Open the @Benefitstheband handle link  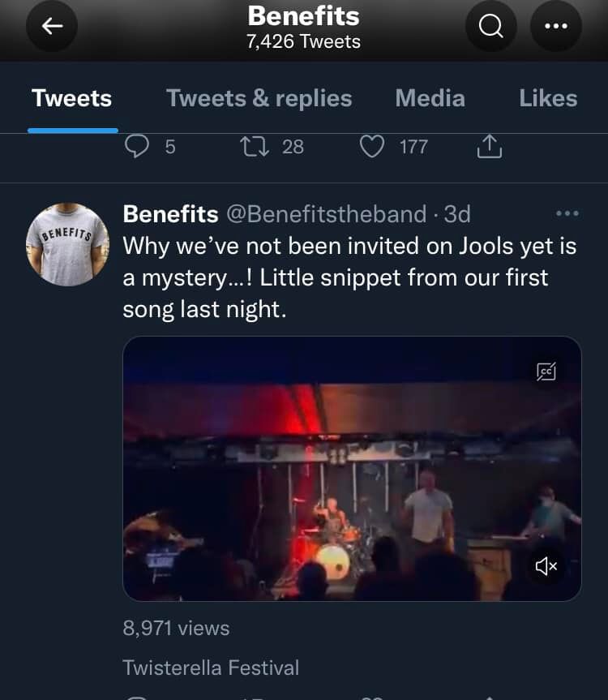326,214
